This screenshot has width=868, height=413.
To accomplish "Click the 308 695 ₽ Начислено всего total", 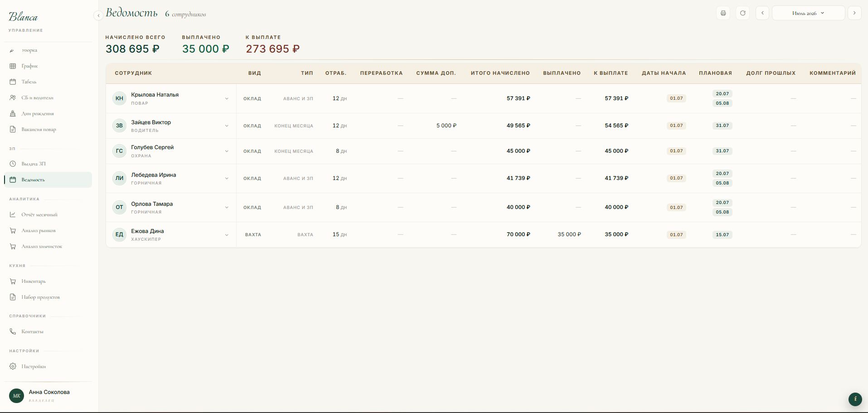I will [x=132, y=49].
